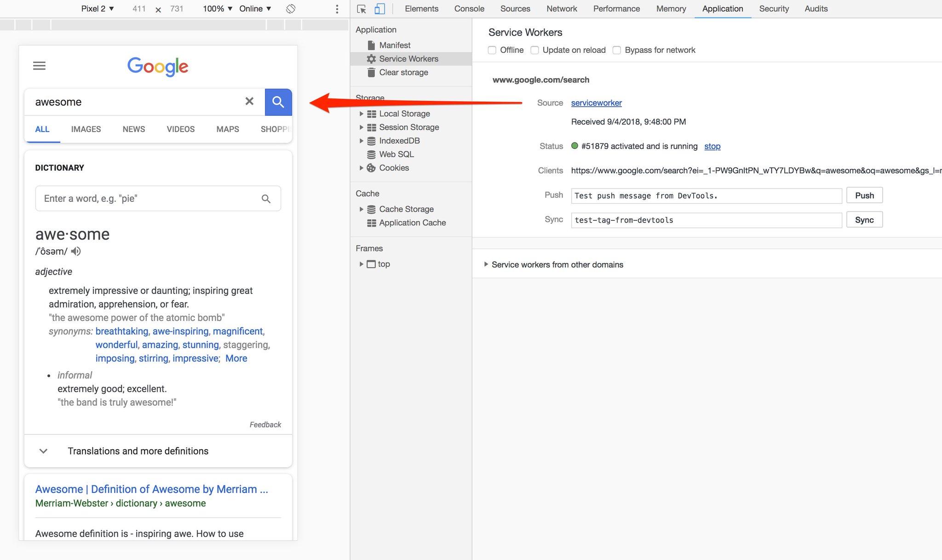Activate the inspect element picker
The image size is (942, 560).
point(362,9)
